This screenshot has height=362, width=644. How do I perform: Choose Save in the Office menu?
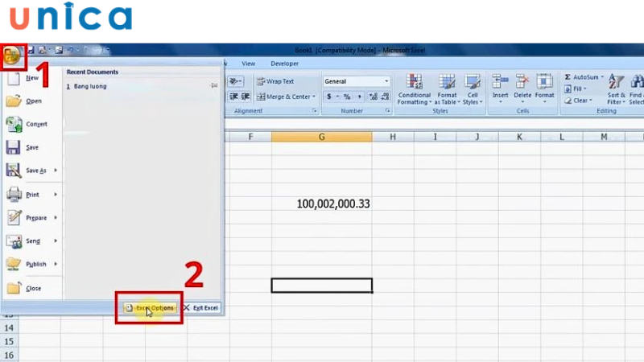pyautogui.click(x=32, y=147)
